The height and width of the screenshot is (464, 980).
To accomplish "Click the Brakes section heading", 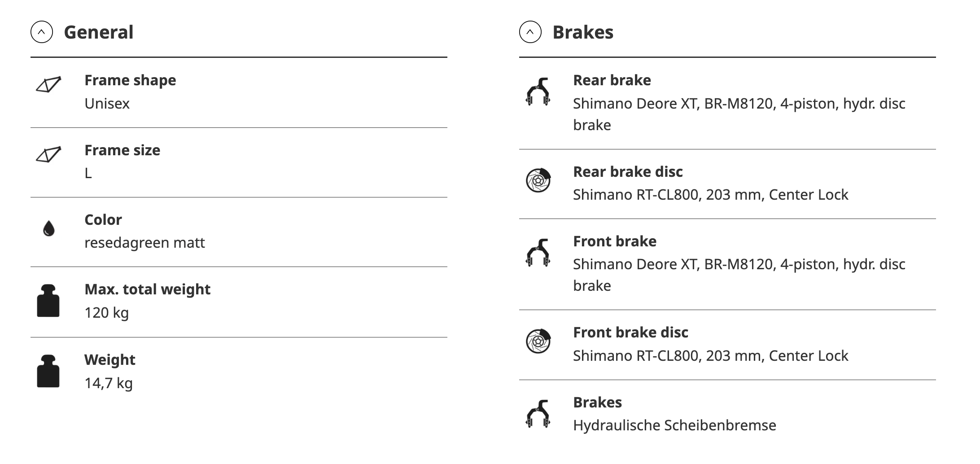I will click(582, 32).
